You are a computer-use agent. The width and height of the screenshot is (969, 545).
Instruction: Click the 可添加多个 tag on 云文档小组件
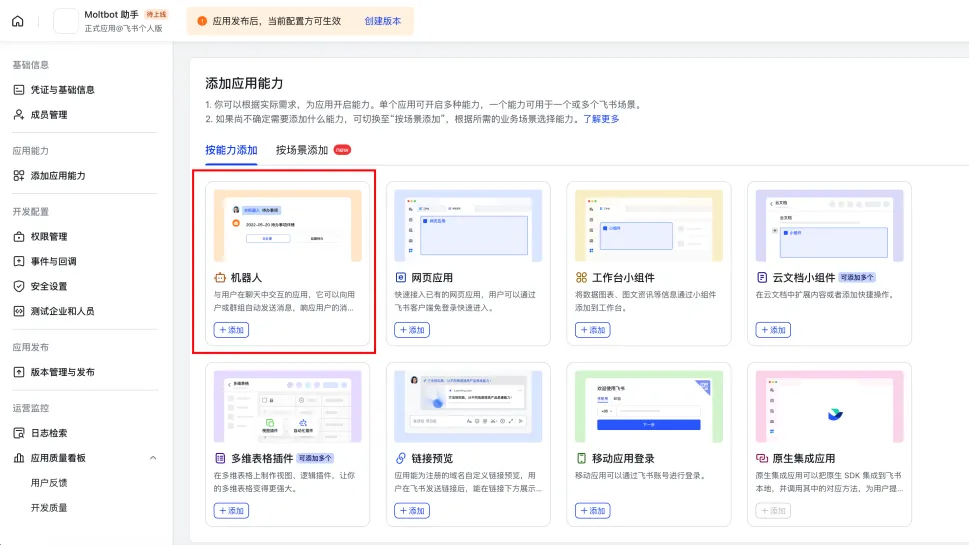pyautogui.click(x=857, y=277)
